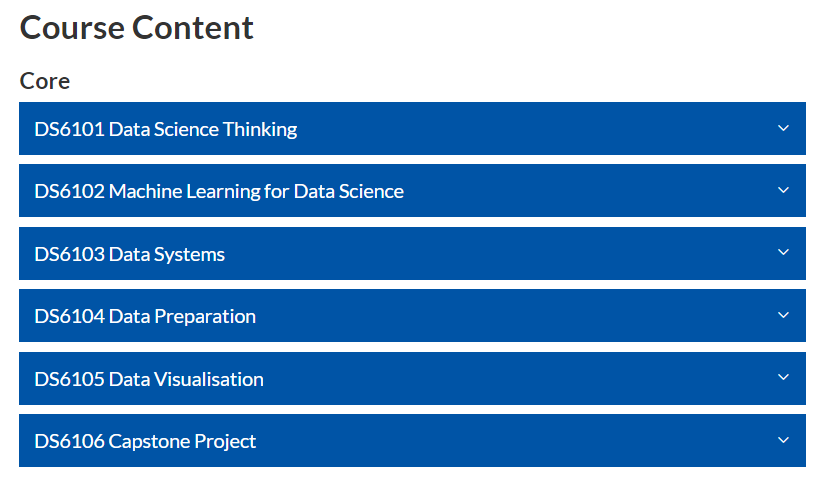
Task: Click the Core subheading
Action: click(45, 81)
